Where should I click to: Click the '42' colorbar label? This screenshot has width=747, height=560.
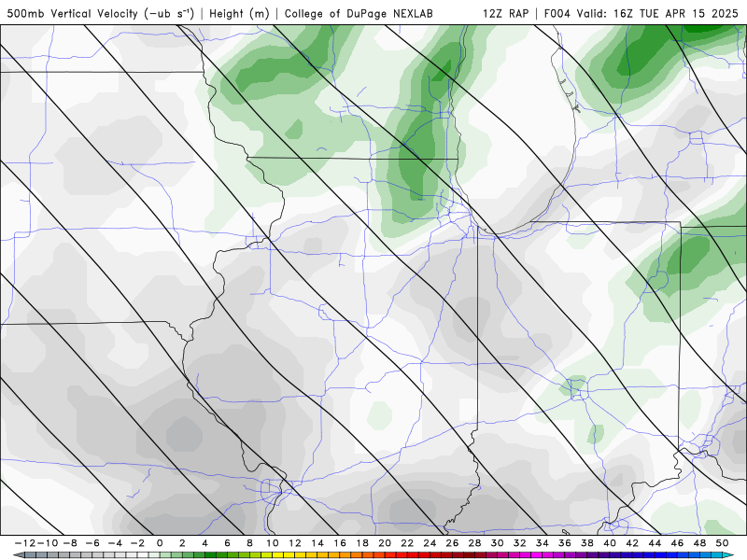tap(632, 543)
